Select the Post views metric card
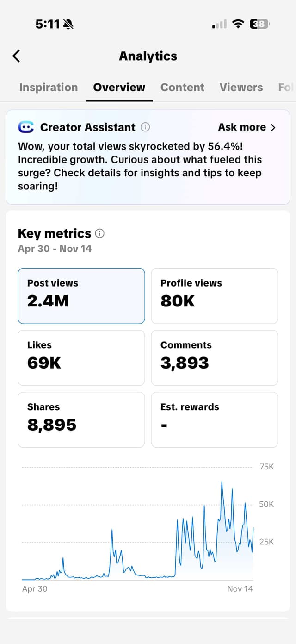Image resolution: width=296 pixels, height=644 pixels. click(x=81, y=295)
